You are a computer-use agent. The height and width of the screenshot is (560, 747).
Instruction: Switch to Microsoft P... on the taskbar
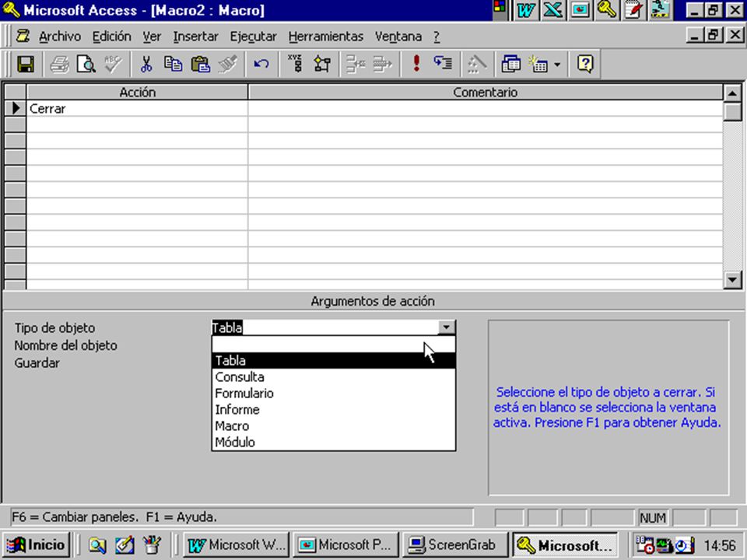tap(345, 544)
